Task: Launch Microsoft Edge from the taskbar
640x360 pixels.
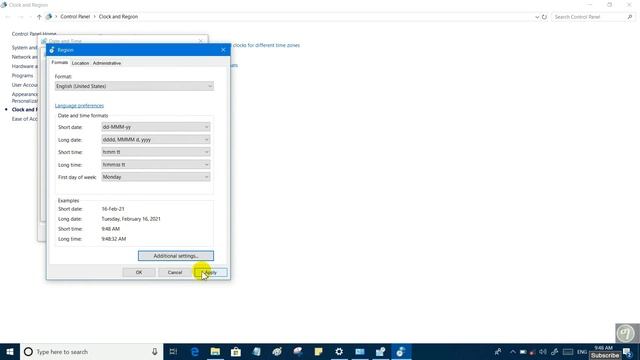Action: coord(195,351)
